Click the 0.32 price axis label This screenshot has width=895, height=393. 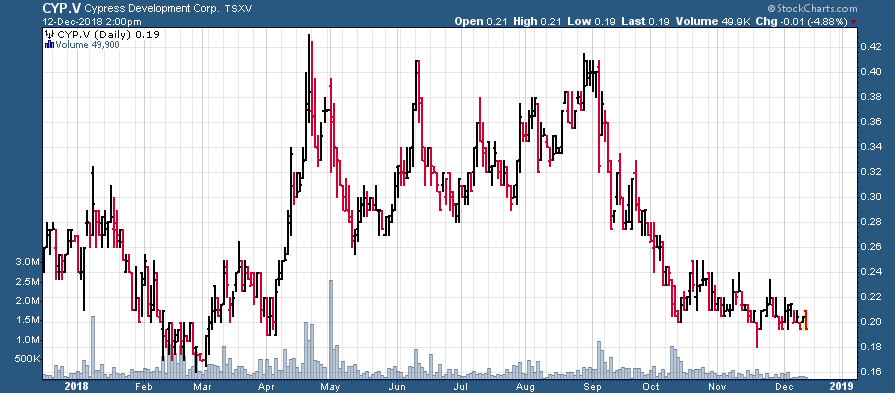click(870, 172)
